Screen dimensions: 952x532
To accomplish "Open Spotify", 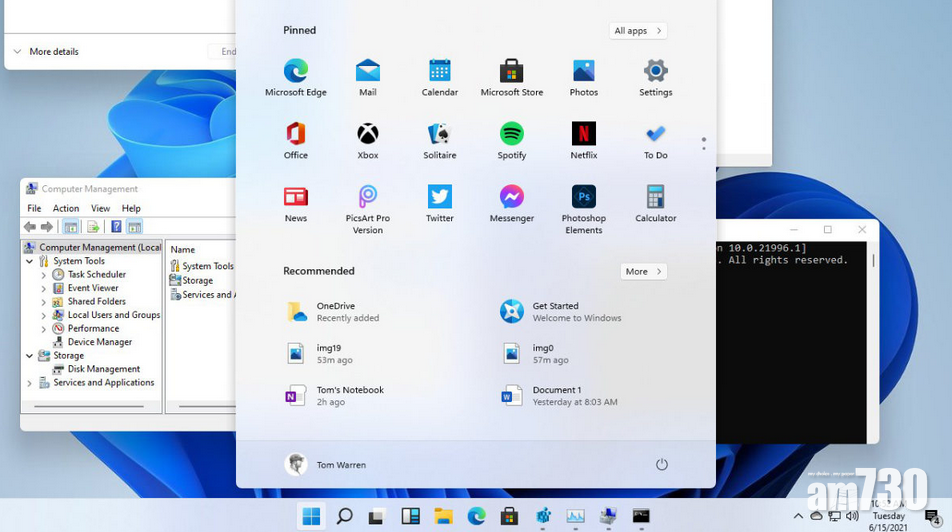I will [511, 141].
